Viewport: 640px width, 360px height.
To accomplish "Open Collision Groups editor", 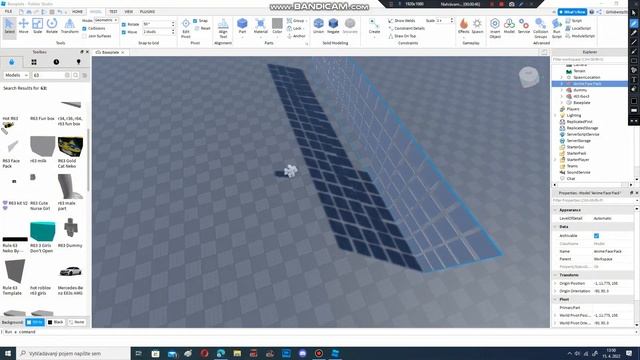I will (x=540, y=28).
